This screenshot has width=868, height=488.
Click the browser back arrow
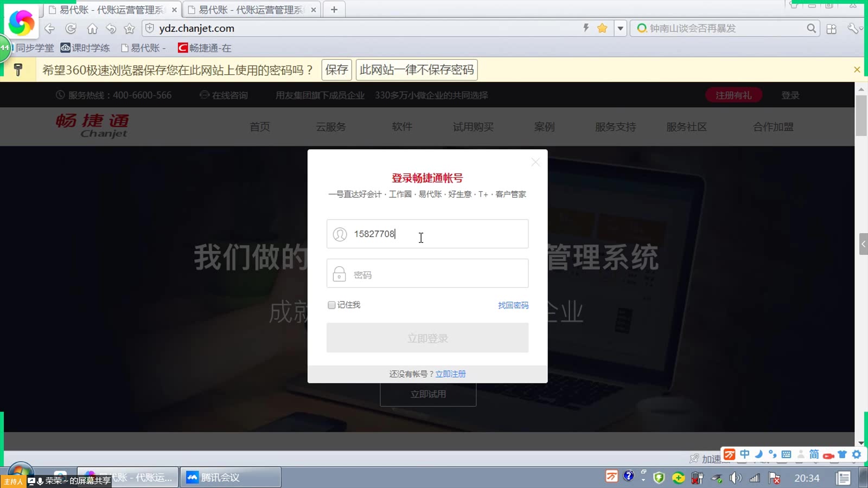[x=49, y=28]
